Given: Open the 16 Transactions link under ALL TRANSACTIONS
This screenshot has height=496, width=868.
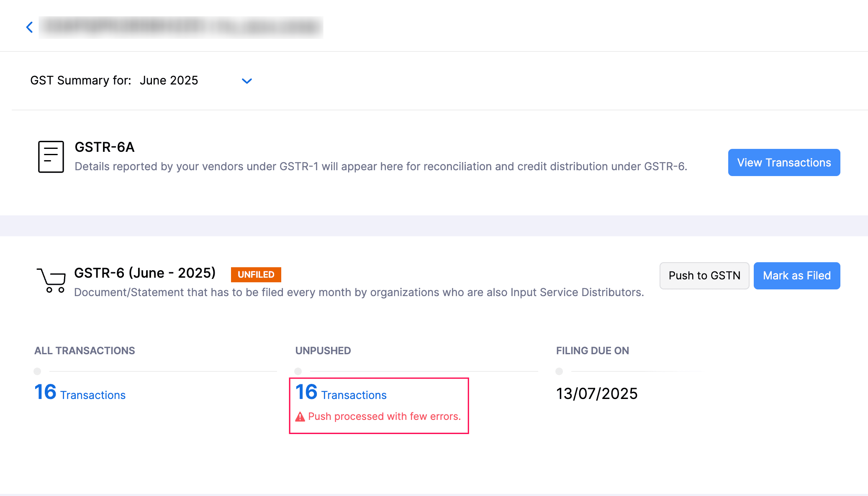Looking at the screenshot, I should coord(79,393).
